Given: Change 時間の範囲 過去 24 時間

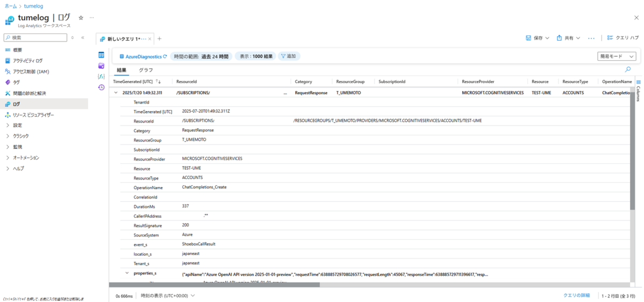Looking at the screenshot, I should click(x=201, y=56).
